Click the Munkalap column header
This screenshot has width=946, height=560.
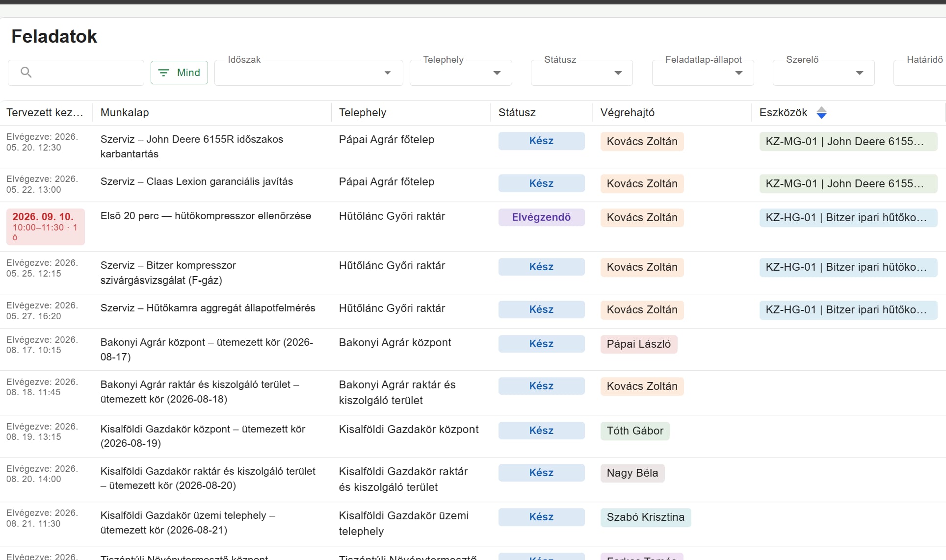tap(125, 113)
